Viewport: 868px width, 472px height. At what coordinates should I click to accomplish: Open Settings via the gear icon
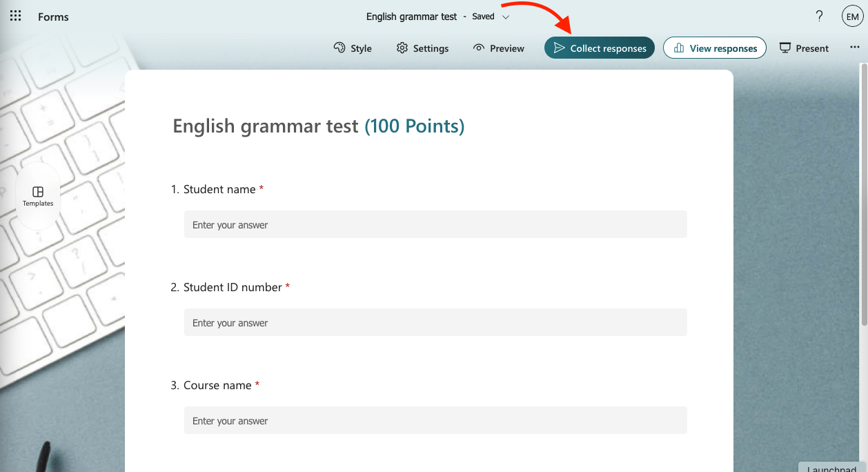(402, 48)
